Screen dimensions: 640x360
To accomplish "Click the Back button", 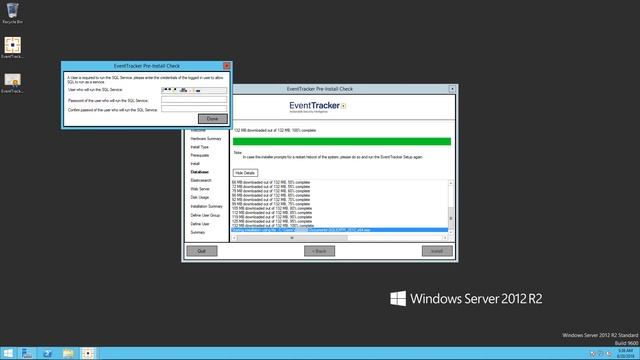I will coord(319,251).
